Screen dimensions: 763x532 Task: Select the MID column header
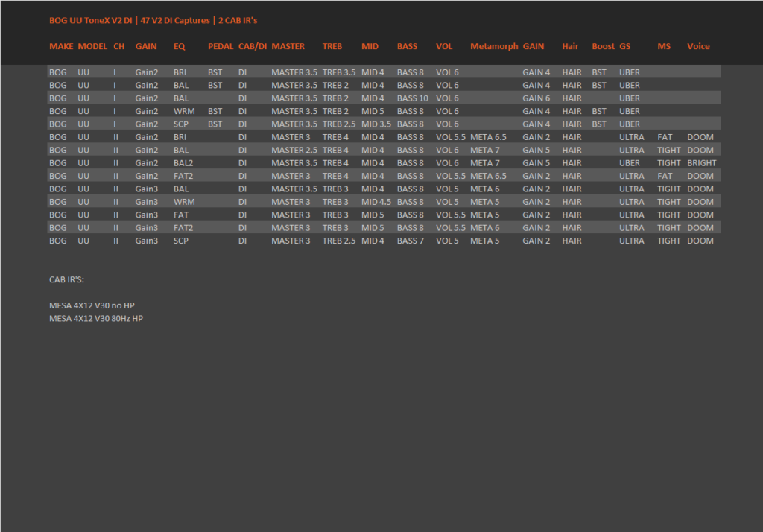click(x=370, y=46)
